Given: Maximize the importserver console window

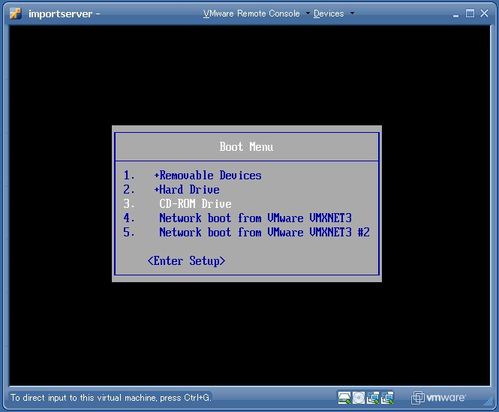Looking at the screenshot, I should tap(470, 14).
